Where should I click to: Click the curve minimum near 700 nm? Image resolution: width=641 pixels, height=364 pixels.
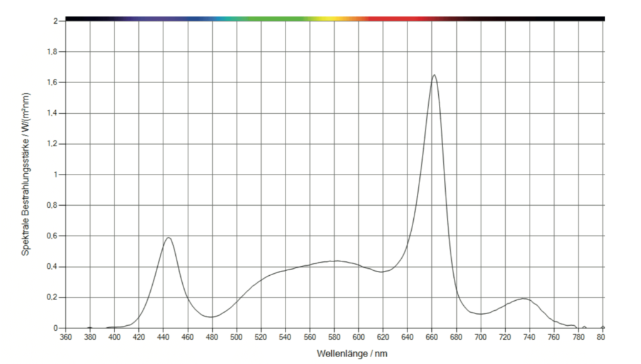pos(480,314)
